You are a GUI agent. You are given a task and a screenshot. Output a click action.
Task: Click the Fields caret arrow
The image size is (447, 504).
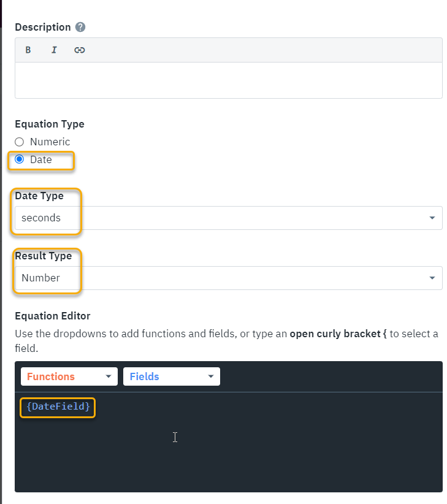pyautogui.click(x=211, y=376)
